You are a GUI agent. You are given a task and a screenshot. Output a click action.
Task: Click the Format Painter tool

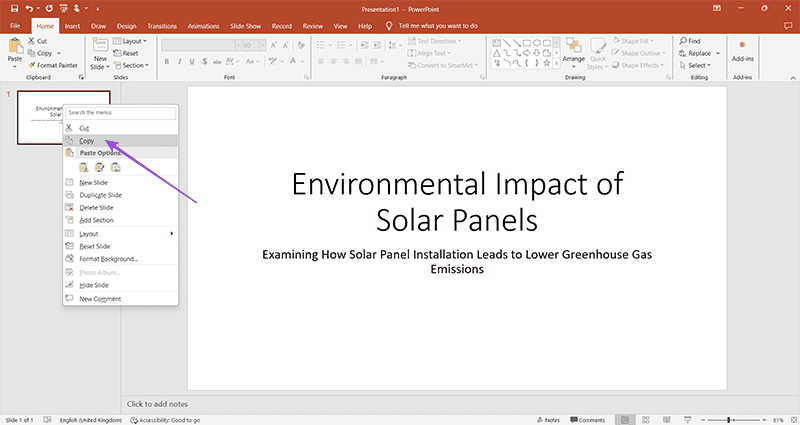tap(57, 65)
